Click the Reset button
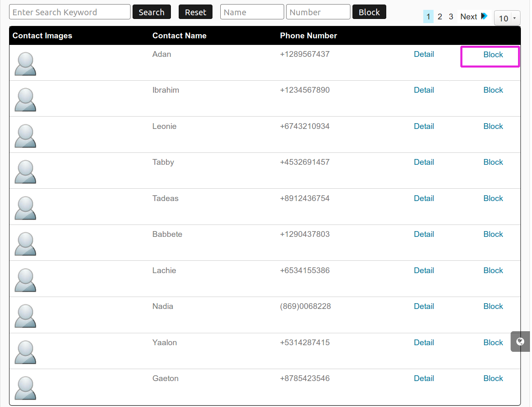The height and width of the screenshot is (407, 532). point(196,12)
